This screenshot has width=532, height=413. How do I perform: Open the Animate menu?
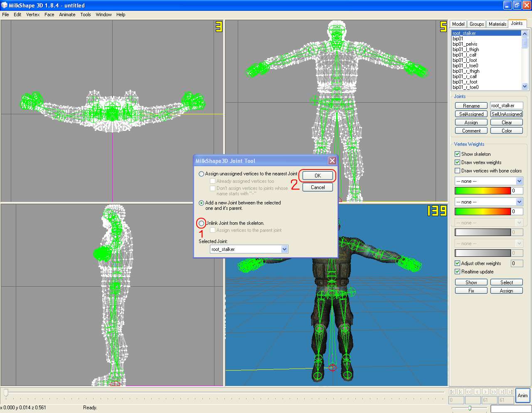click(67, 15)
